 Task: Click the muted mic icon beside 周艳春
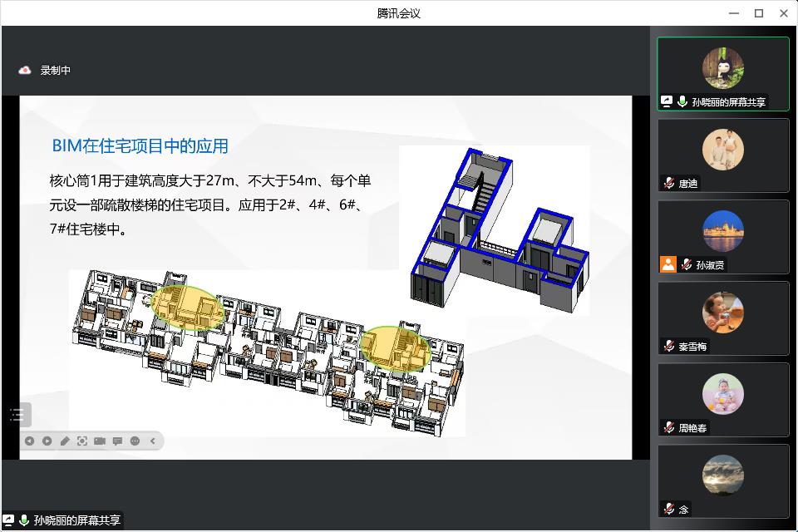pos(668,428)
